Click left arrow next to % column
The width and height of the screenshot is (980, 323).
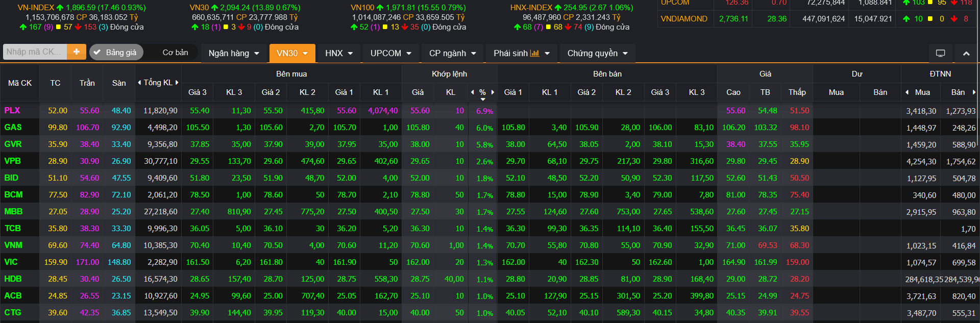473,92
